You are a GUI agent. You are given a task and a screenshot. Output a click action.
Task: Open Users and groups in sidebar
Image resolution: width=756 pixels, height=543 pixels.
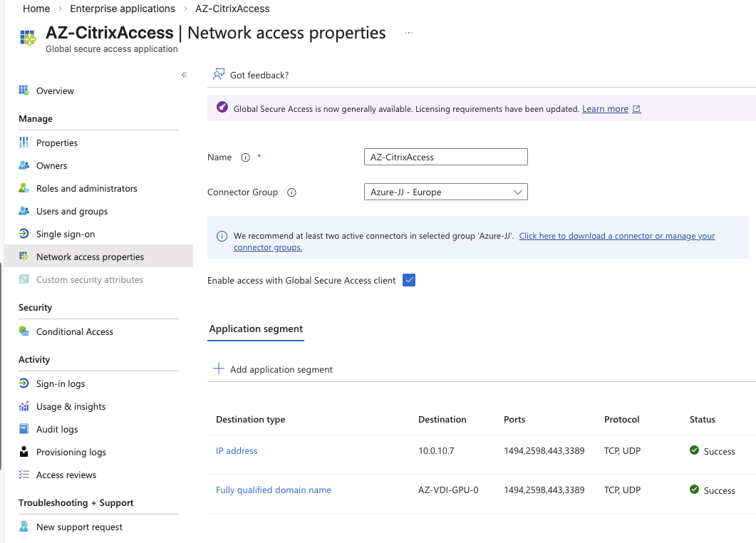pos(72,211)
